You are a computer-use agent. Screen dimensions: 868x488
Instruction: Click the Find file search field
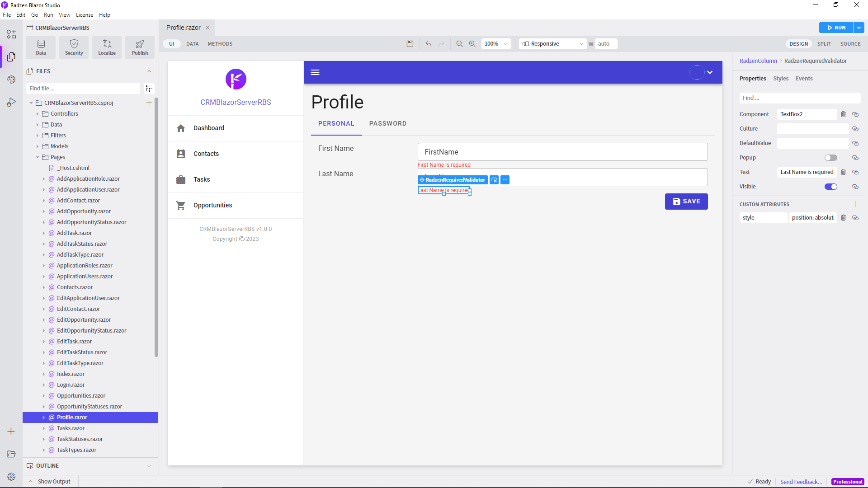(x=83, y=89)
